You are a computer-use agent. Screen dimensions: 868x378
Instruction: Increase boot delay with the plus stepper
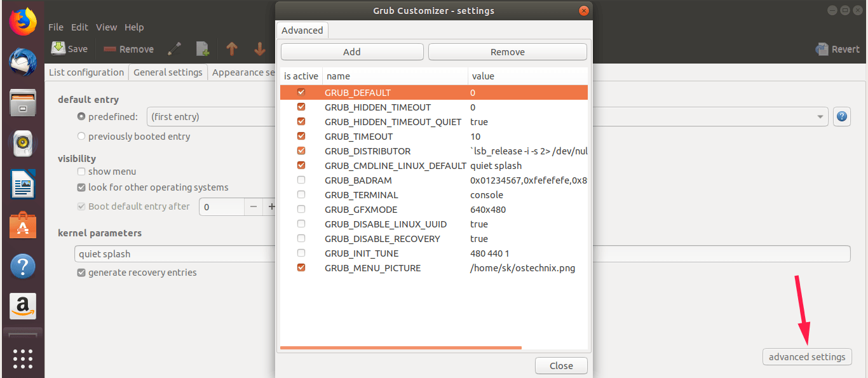[x=271, y=206]
